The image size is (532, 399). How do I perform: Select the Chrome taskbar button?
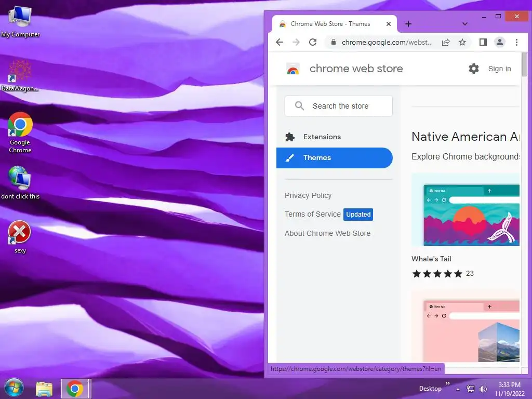click(x=76, y=389)
